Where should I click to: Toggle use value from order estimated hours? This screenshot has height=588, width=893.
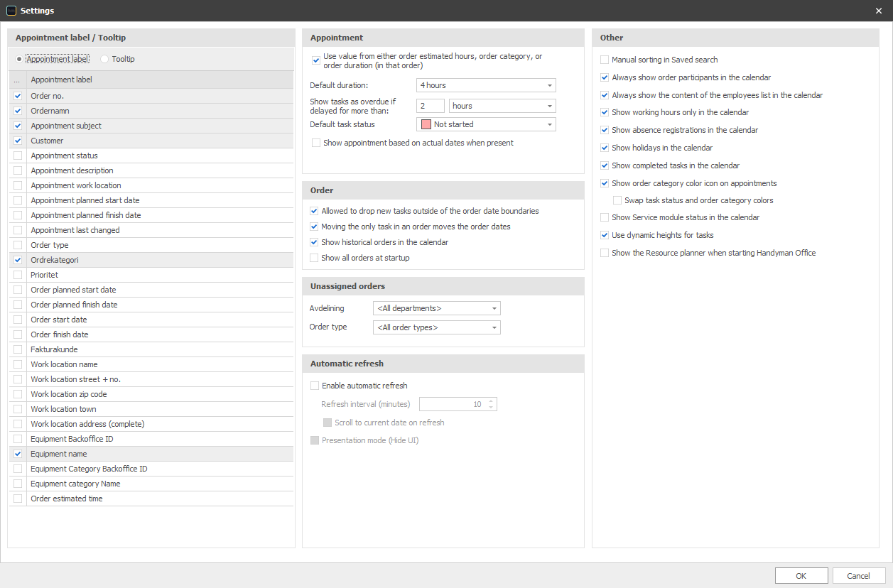[316, 61]
